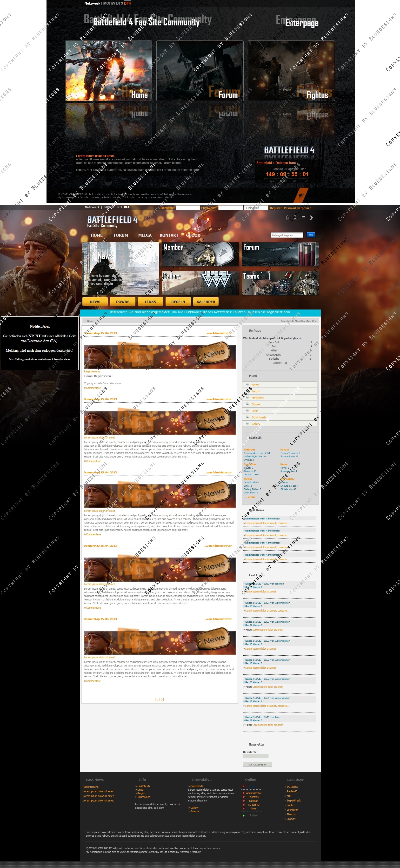Image resolution: width=400 pixels, height=868 pixels.
Task: Open the Registrierung link under Last News
Action: (91, 787)
